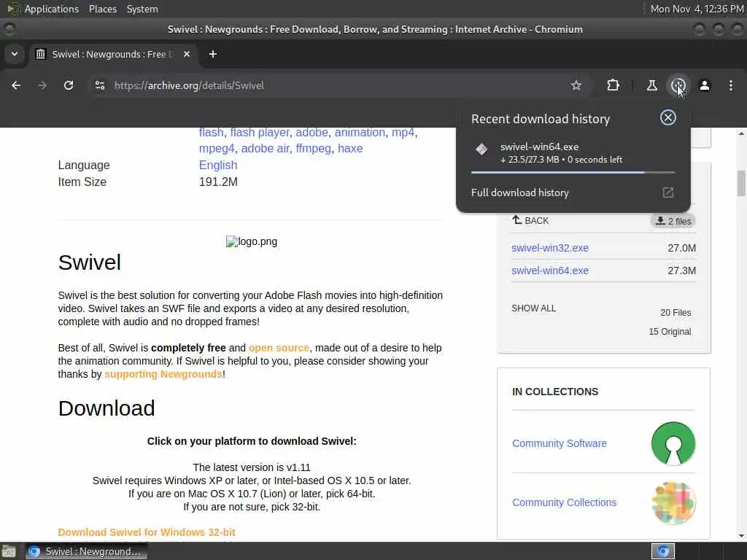This screenshot has width=747, height=560.
Task: Open the animation topic tag
Action: click(x=360, y=133)
